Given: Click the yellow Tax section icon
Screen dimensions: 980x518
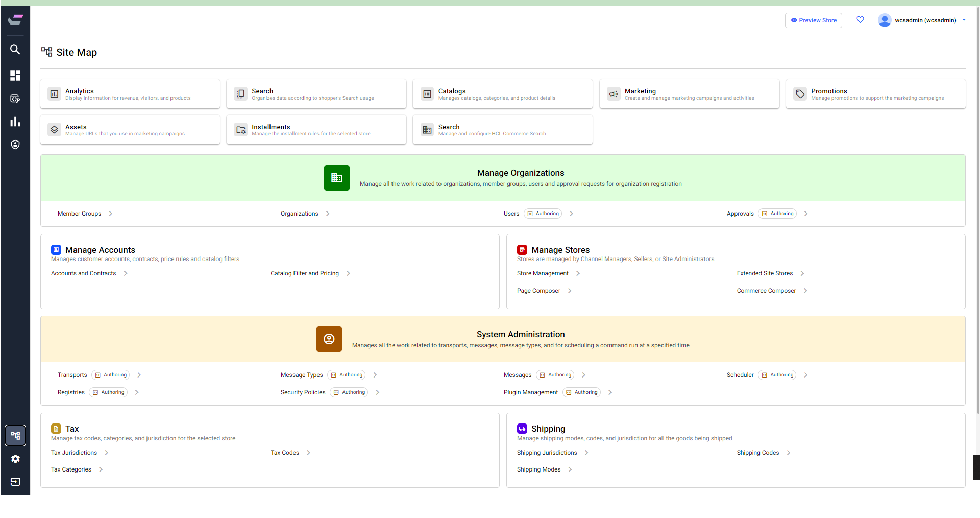Looking at the screenshot, I should click(56, 429).
